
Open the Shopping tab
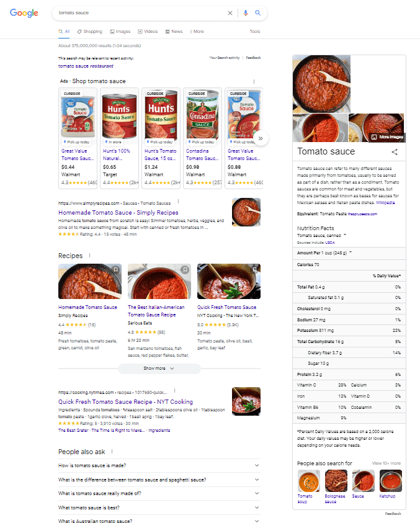click(x=90, y=32)
